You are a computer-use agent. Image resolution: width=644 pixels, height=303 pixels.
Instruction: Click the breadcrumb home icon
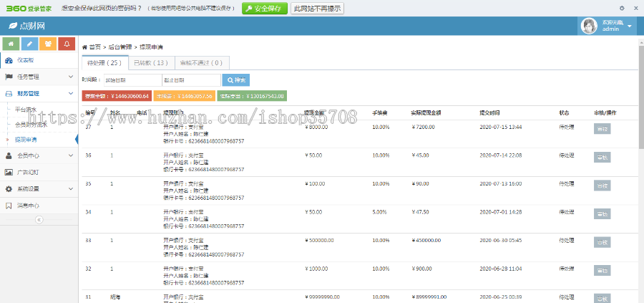pos(84,47)
